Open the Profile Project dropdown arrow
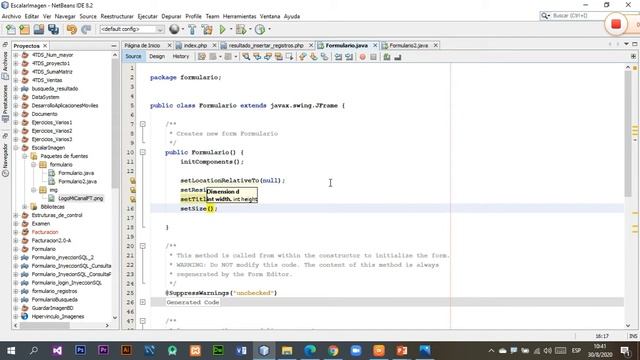Image resolution: width=640 pixels, height=360 pixels. point(269,29)
